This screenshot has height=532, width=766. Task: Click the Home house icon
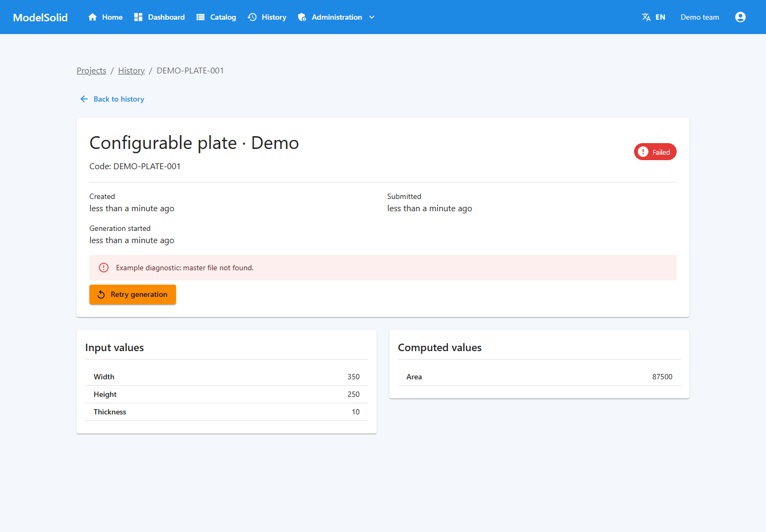[93, 17]
